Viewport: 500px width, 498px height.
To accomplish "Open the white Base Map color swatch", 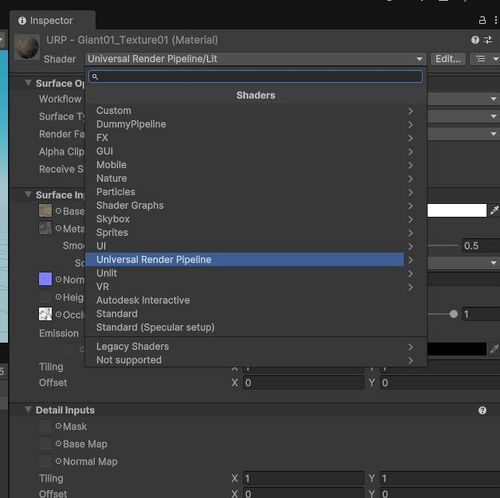I will pos(457,211).
